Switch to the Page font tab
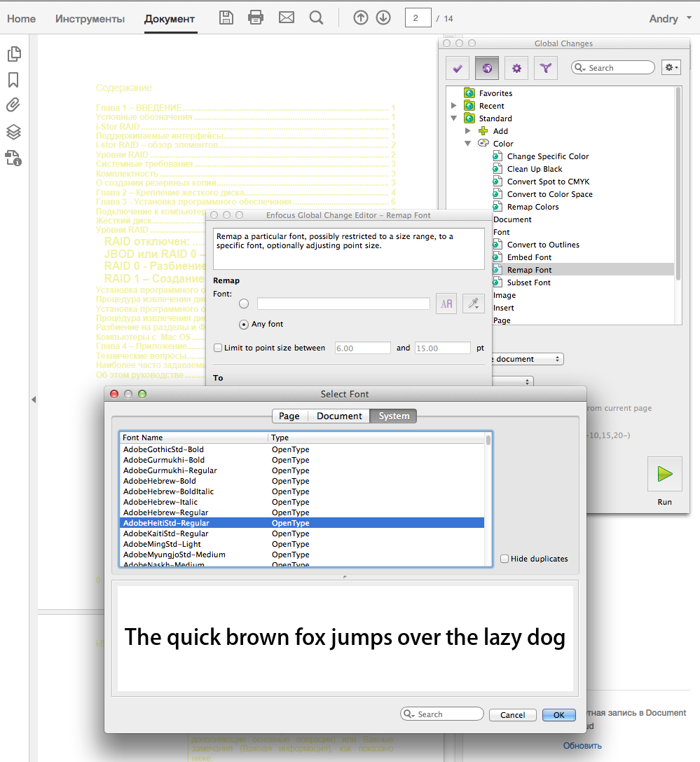Screen dimensions: 700x762 pyautogui.click(x=289, y=416)
